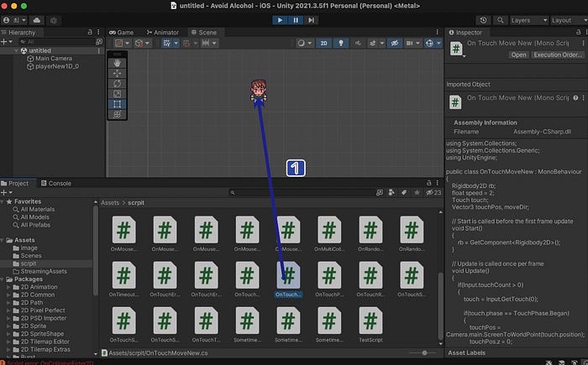Select the Hand view tool in Scene

pyautogui.click(x=117, y=63)
